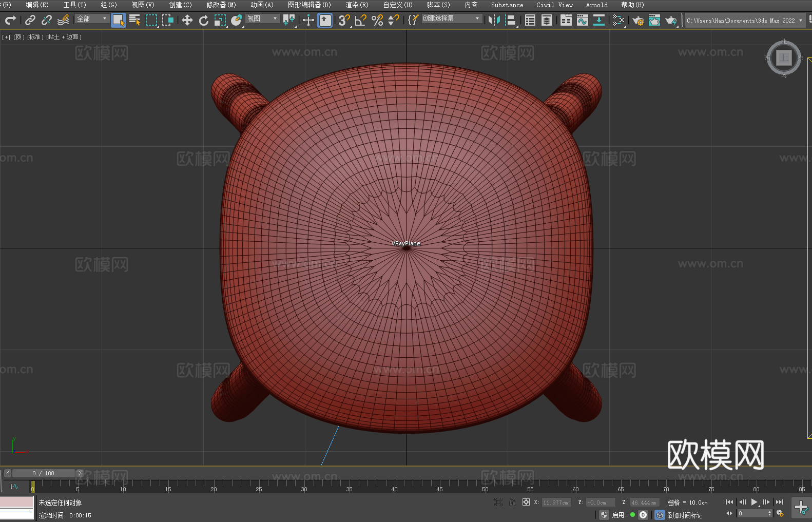Click the pink material color swatch
The image size is (812, 522).
(x=17, y=501)
